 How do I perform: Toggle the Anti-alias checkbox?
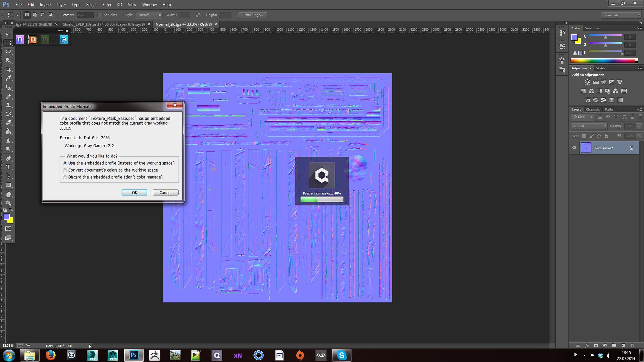[x=100, y=15]
